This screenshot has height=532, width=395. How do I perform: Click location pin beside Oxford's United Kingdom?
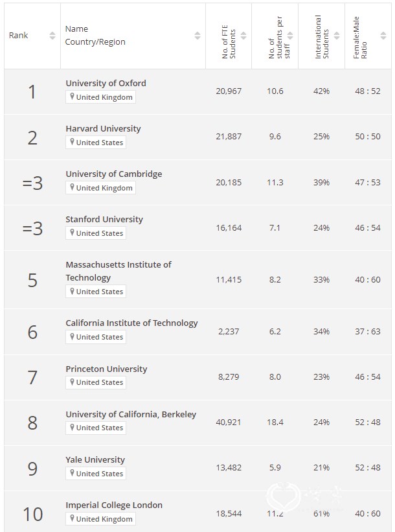(x=72, y=97)
